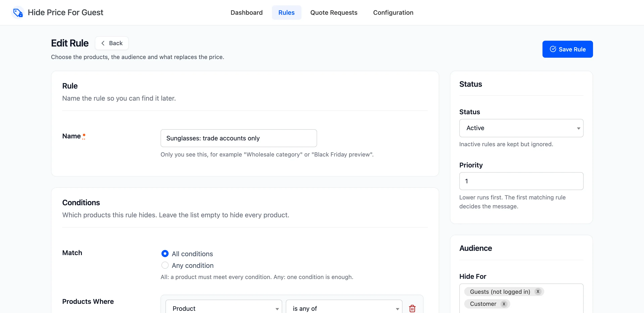The image size is (644, 313).
Task: Delete the Product condition with trash icon
Action: pos(412,308)
